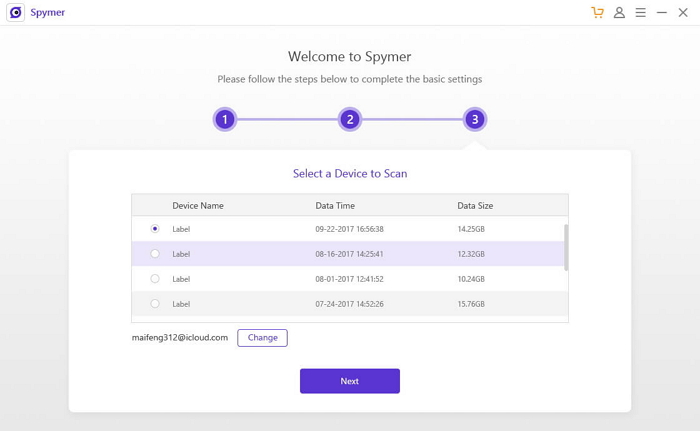
Task: Select the 07-24-2017 device radio button
Action: point(155,304)
